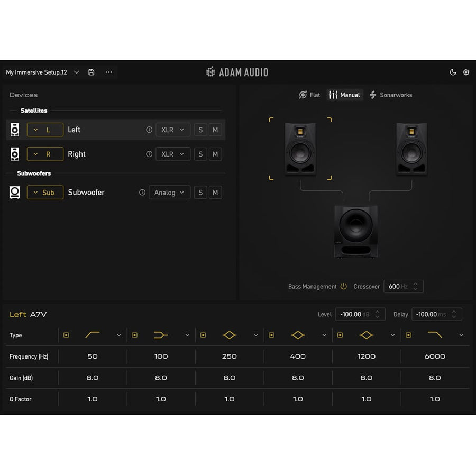The height and width of the screenshot is (476, 476).
Task: Switch to Manual tuning mode
Action: click(344, 95)
